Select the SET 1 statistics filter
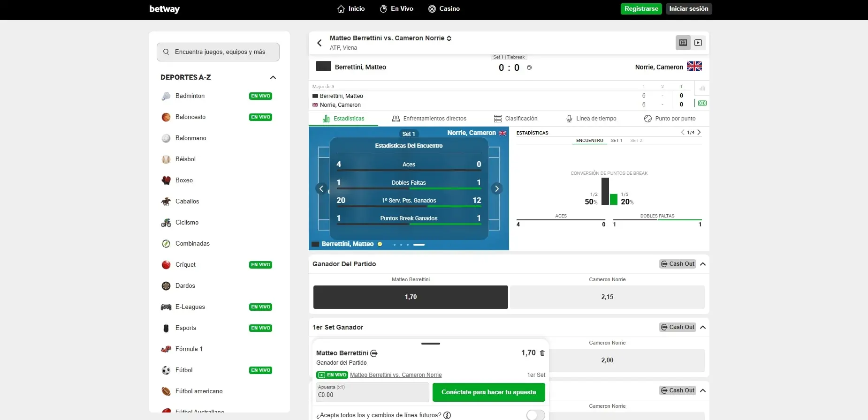The height and width of the screenshot is (420, 868). point(617,141)
